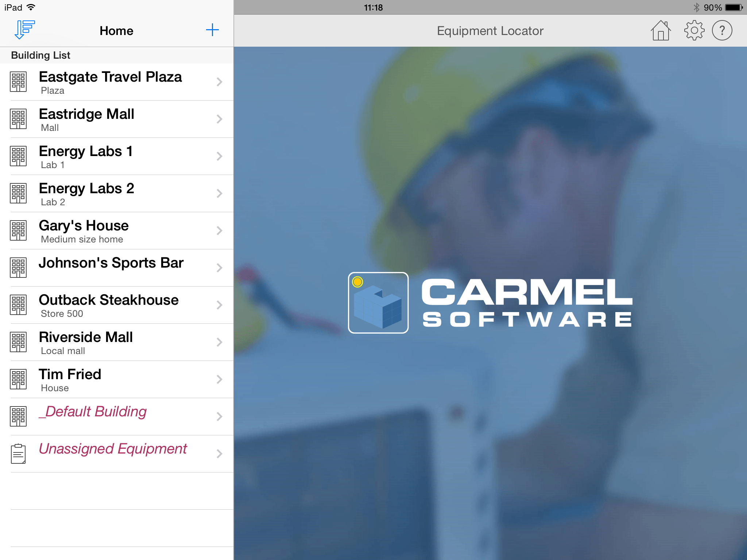Tap Gary's House building icon
Viewport: 747px width, 560px height.
click(18, 230)
